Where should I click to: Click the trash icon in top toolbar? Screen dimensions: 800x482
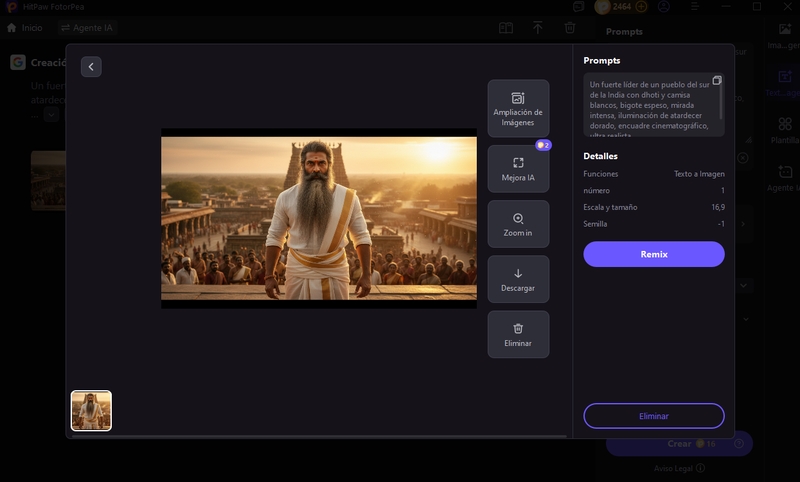(x=570, y=28)
